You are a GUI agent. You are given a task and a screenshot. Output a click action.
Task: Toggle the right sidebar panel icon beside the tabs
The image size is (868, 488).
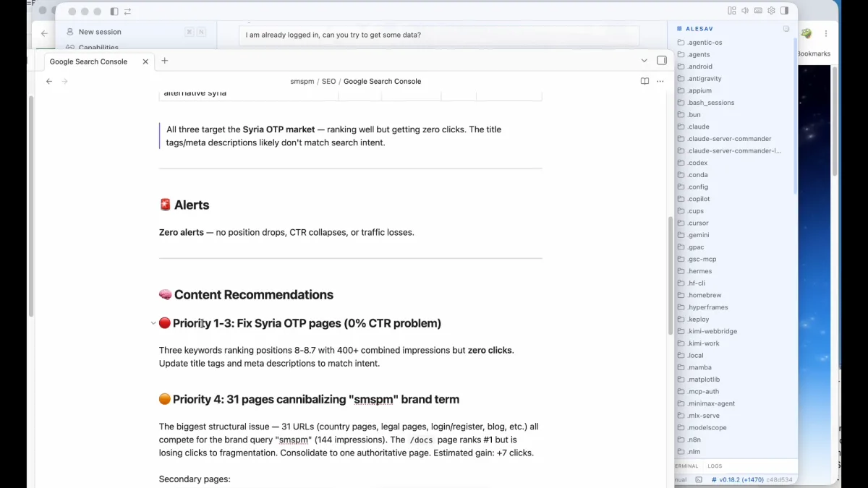coord(661,61)
